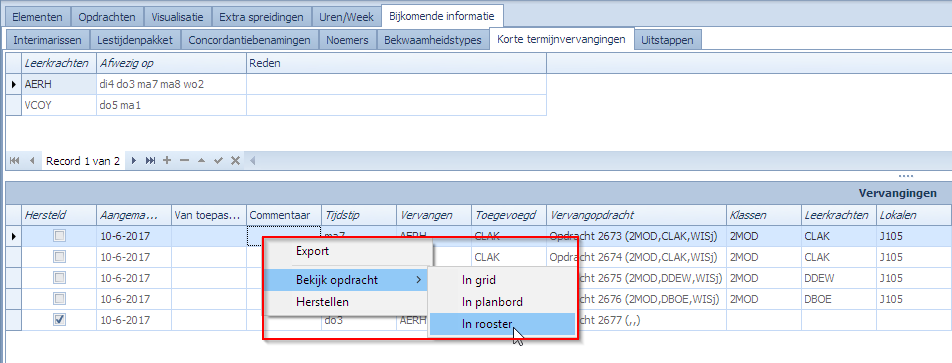Click the panel splitter dots above Vervangingen
The height and width of the screenshot is (363, 952).
click(905, 177)
